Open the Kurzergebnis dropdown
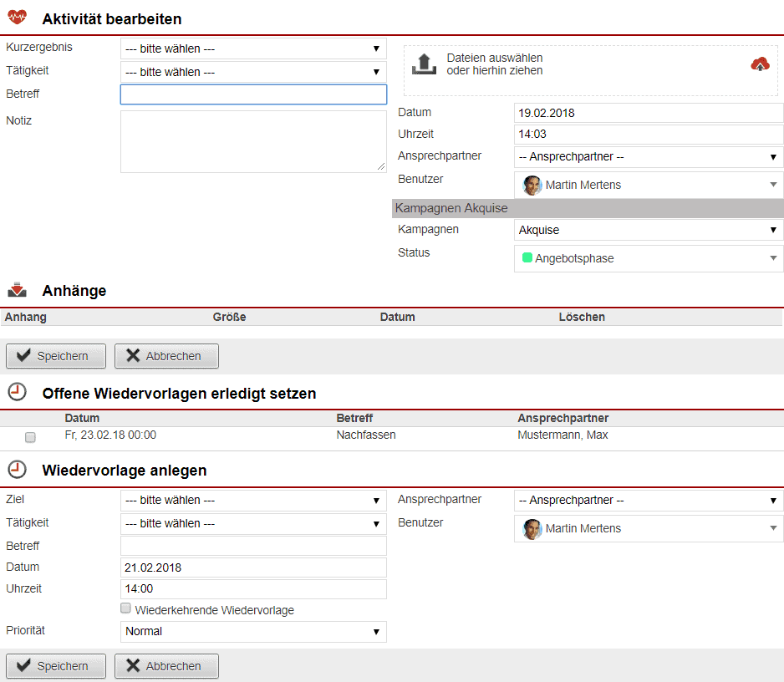Viewport: 784px width, 682px height. (x=253, y=48)
